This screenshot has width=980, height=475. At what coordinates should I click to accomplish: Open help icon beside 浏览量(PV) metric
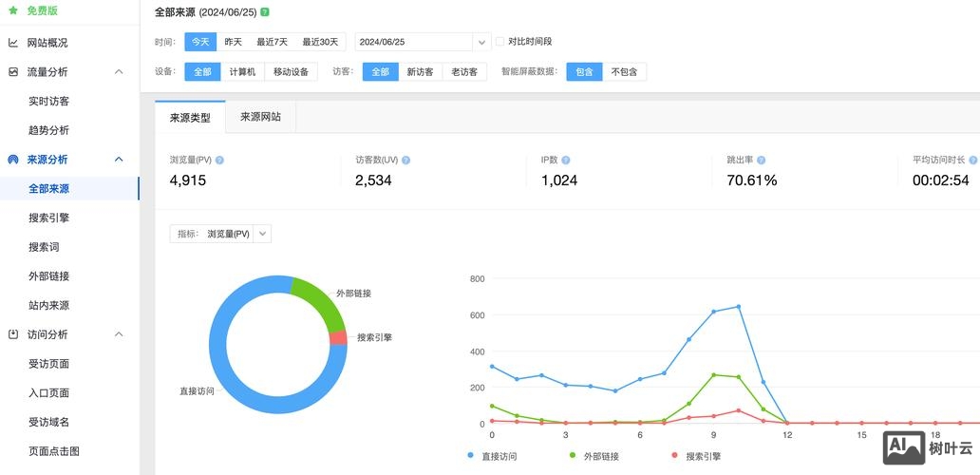[x=219, y=160]
